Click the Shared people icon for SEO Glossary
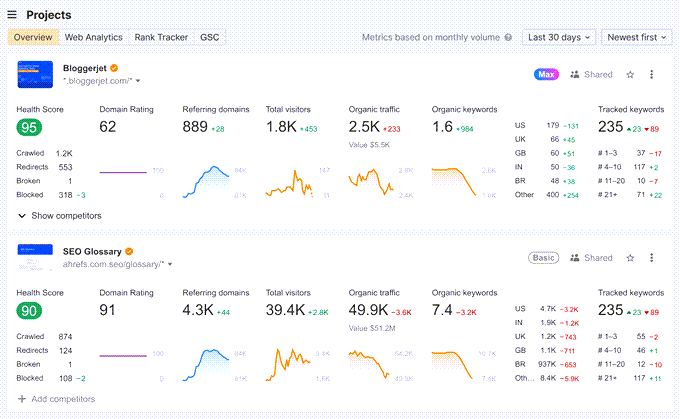The height and width of the screenshot is (419, 680). 575,258
